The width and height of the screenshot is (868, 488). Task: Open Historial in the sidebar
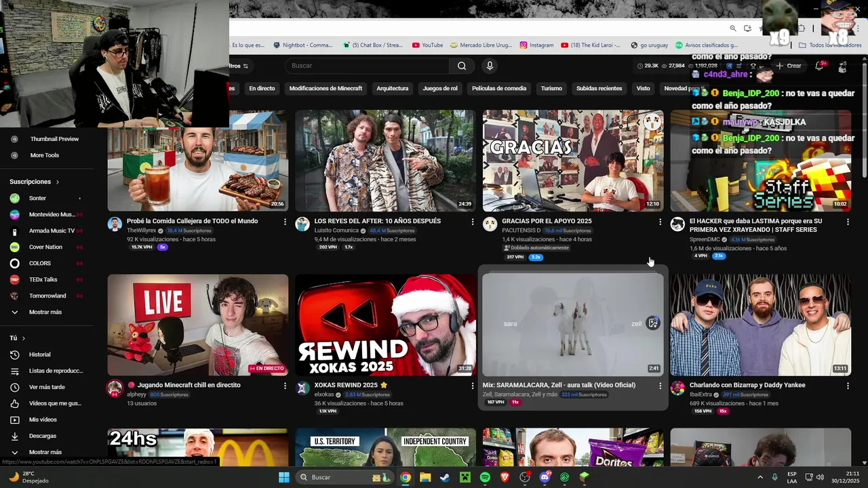[39, 354]
